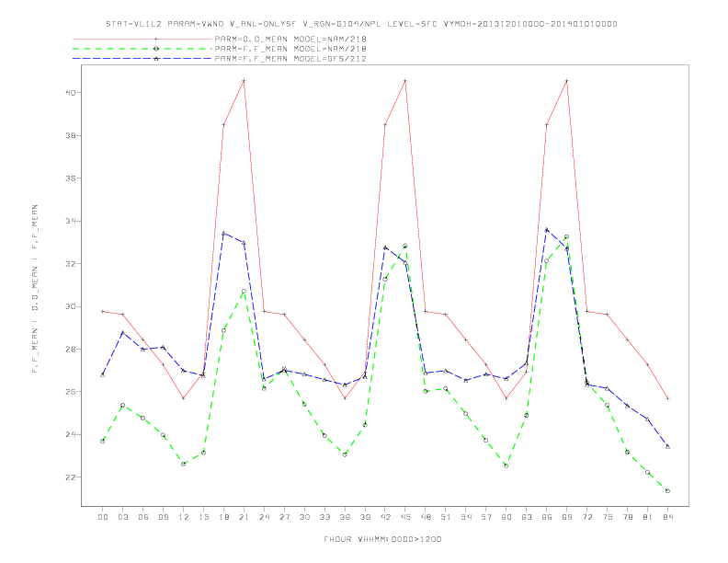Click the chart title starting with STAT=VL1L2

tap(361, 24)
